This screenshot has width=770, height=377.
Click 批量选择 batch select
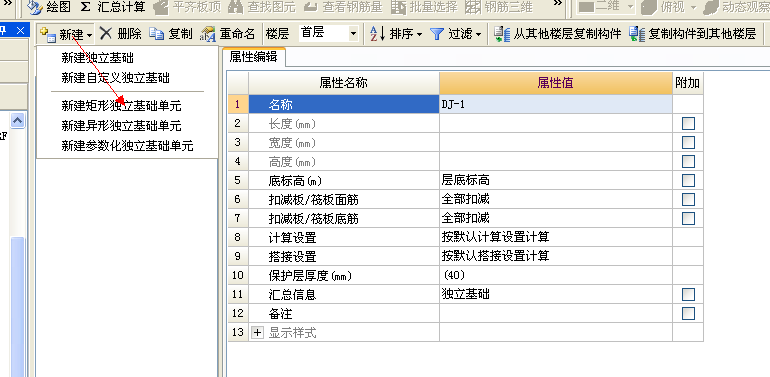pyautogui.click(x=424, y=7)
